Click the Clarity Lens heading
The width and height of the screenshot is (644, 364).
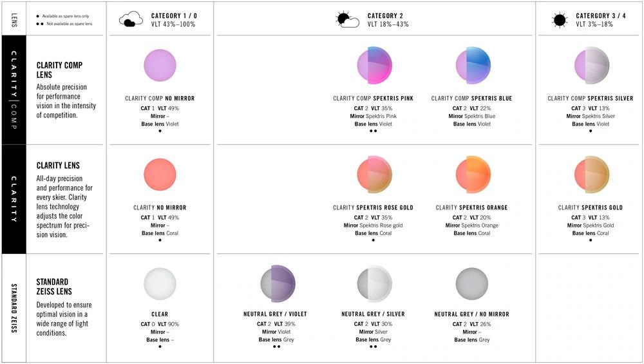[58, 166]
